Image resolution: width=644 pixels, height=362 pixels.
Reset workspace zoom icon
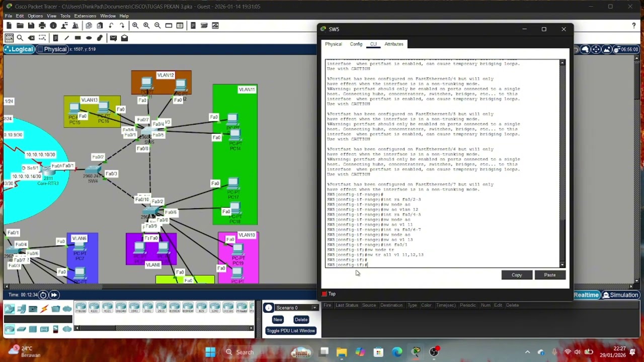[x=146, y=26]
